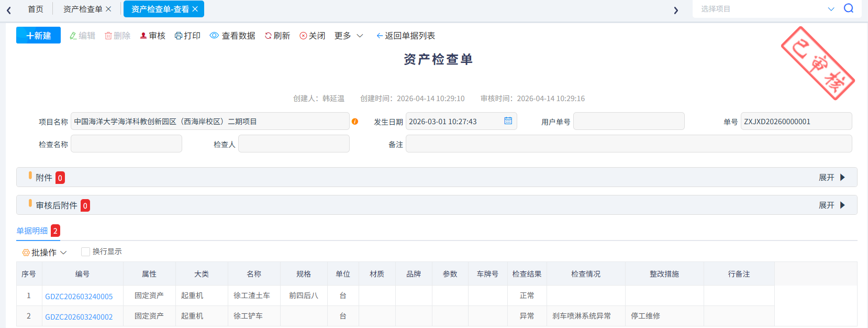The width and height of the screenshot is (868, 328).
Task: Click the 前四后八 specification cell
Action: coord(304,296)
